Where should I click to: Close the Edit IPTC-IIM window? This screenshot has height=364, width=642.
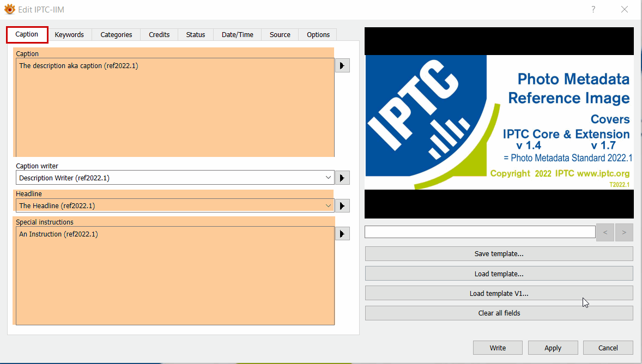[x=625, y=9]
